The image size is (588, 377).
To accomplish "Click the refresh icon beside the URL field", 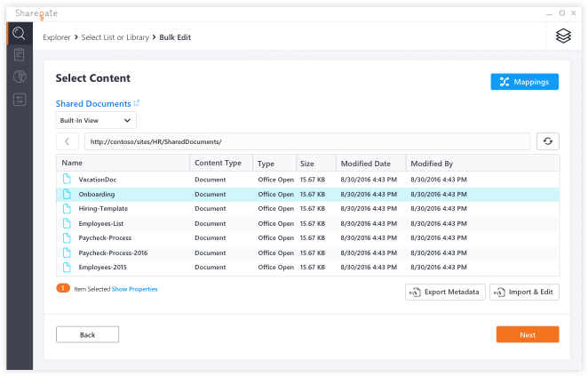I will coord(548,141).
